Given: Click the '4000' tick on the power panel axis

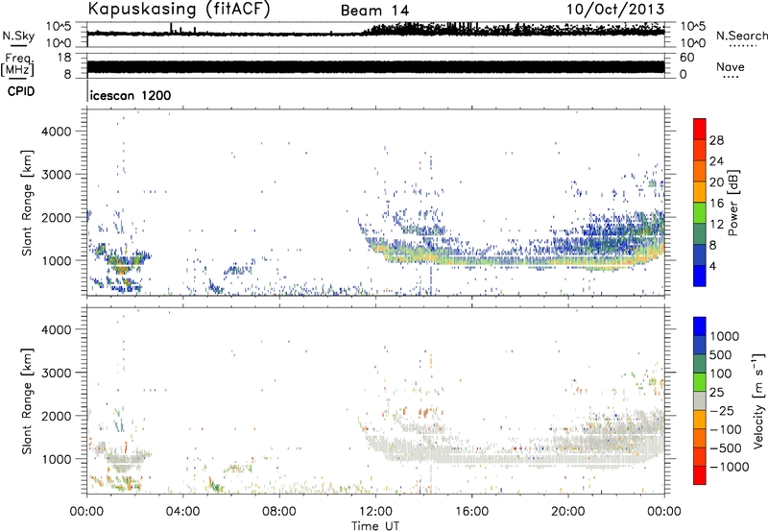Looking at the screenshot, I should [x=57, y=132].
